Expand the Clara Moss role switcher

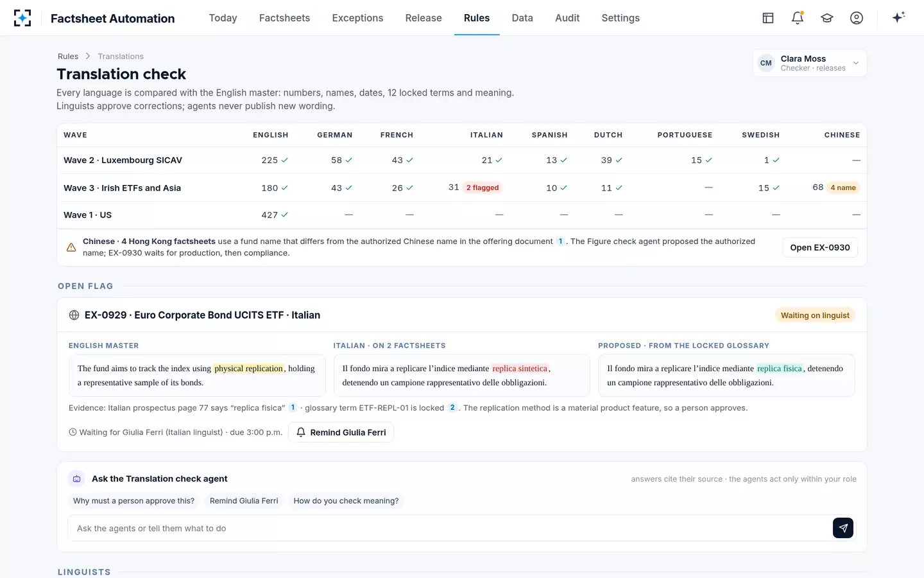coord(810,63)
